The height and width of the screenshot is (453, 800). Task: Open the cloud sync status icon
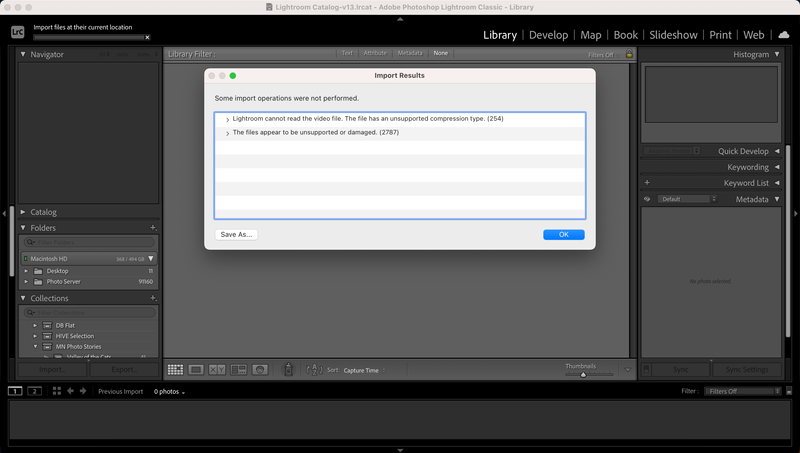click(x=784, y=35)
